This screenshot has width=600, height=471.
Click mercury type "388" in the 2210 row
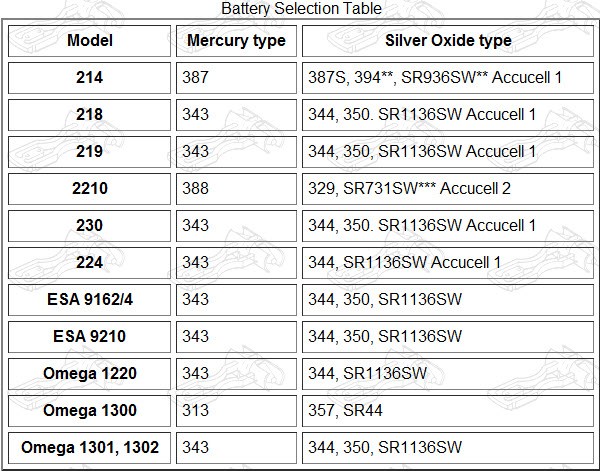point(236,189)
